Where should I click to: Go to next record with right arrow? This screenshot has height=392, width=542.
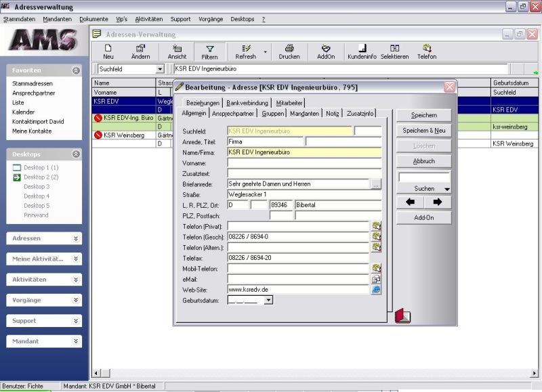point(437,202)
